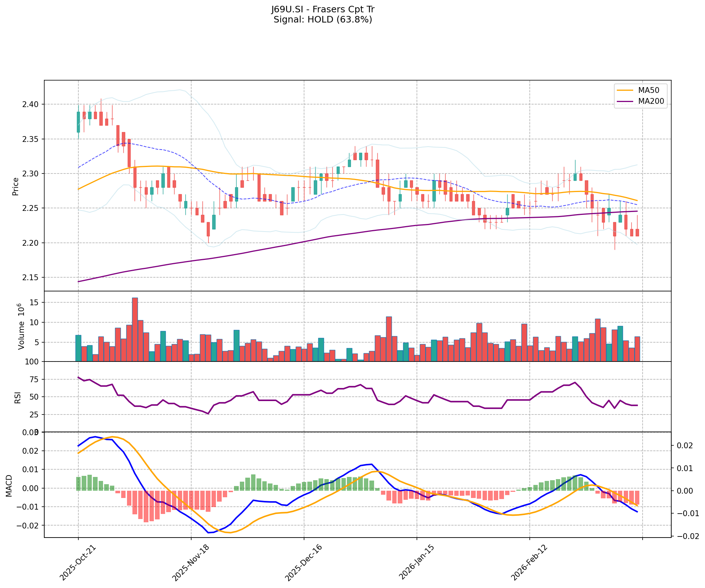Click the Signal: HOLD (63.8%) subtitle
705x588 pixels.
coord(323,20)
